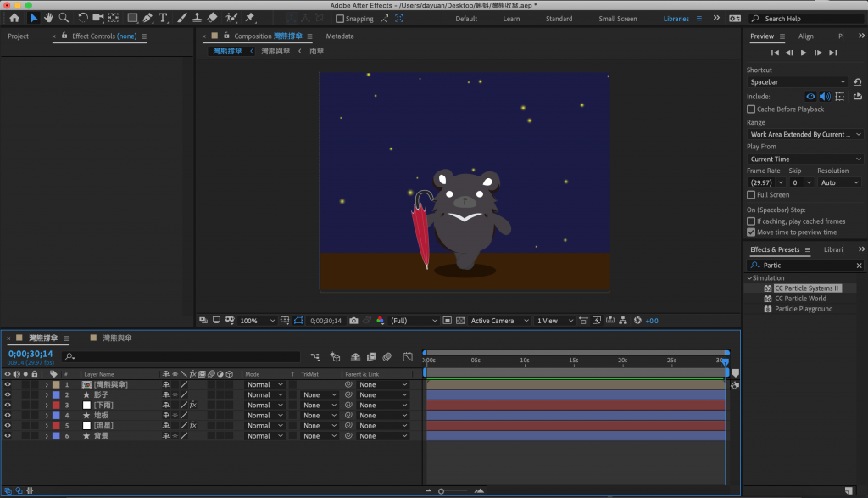
Task: Select CC Particle World effect
Action: point(800,299)
